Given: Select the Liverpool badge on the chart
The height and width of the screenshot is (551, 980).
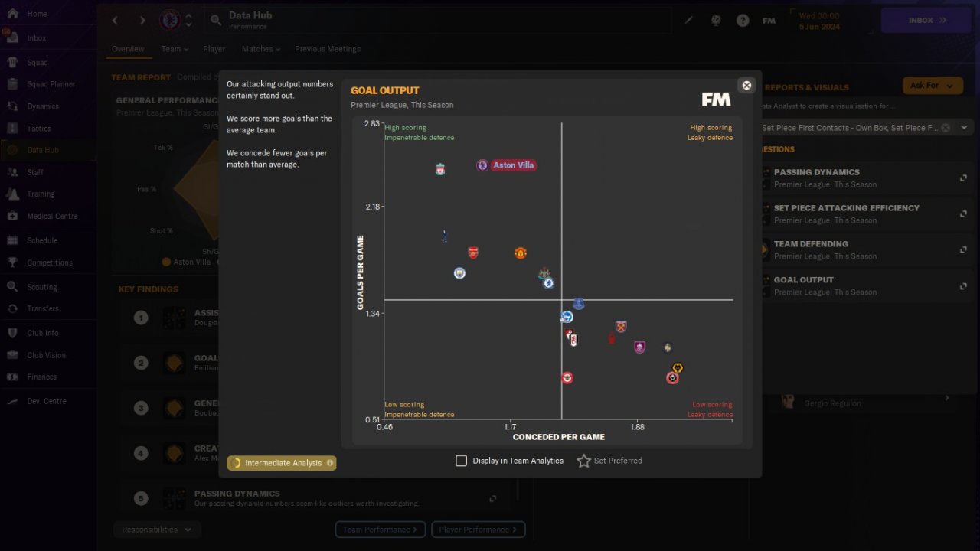Looking at the screenshot, I should pos(440,169).
